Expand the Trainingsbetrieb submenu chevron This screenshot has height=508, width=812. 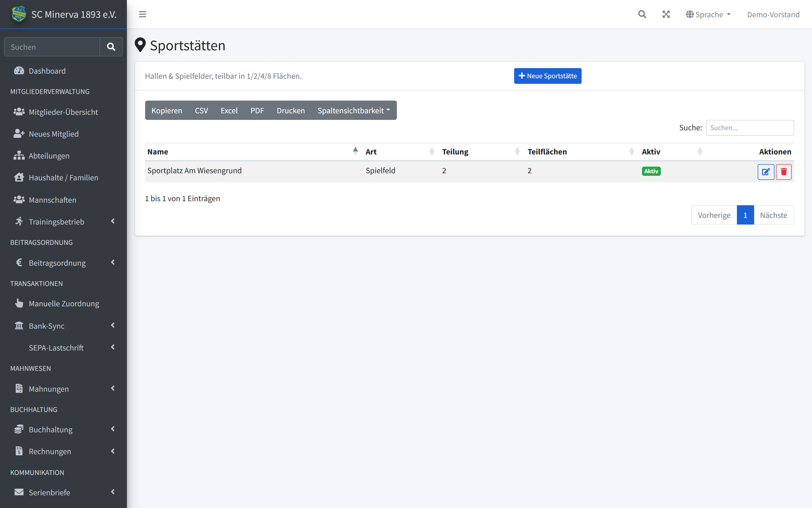coord(113,221)
